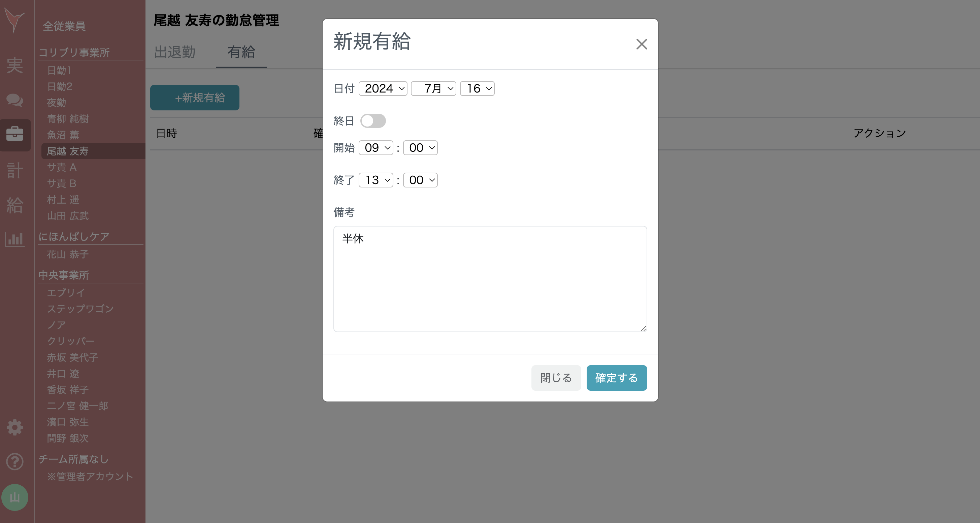Open the bar chart reports icon
The image size is (980, 523).
click(x=15, y=239)
